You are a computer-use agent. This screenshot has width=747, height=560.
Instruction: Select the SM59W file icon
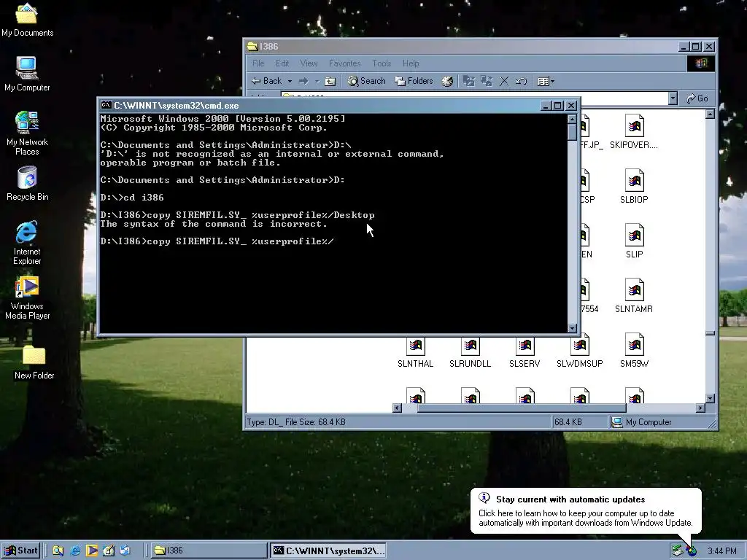tap(634, 351)
